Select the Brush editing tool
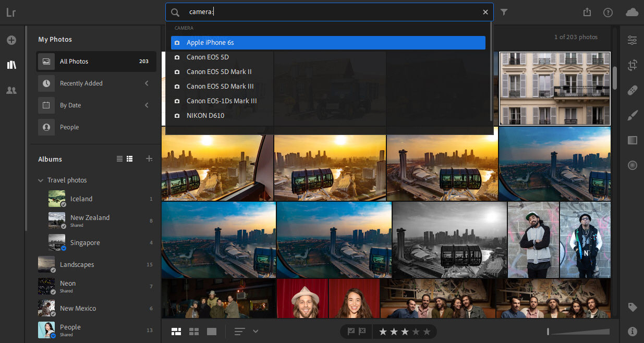 pos(633,115)
